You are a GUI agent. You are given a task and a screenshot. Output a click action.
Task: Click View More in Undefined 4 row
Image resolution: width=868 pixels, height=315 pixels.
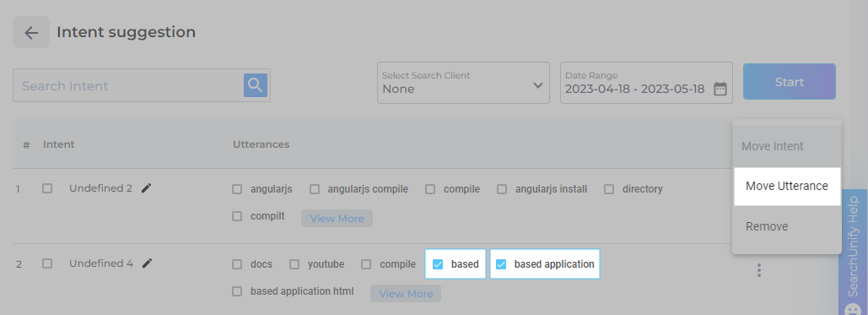406,293
